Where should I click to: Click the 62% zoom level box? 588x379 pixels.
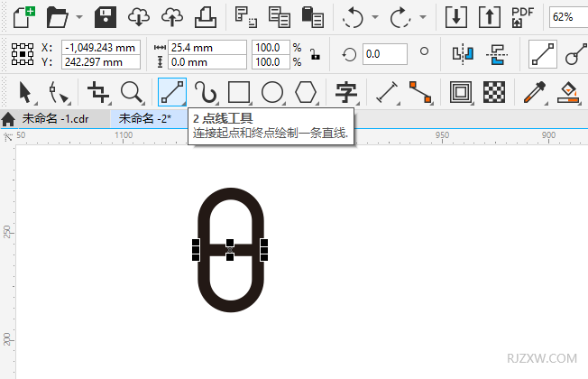[x=568, y=17]
